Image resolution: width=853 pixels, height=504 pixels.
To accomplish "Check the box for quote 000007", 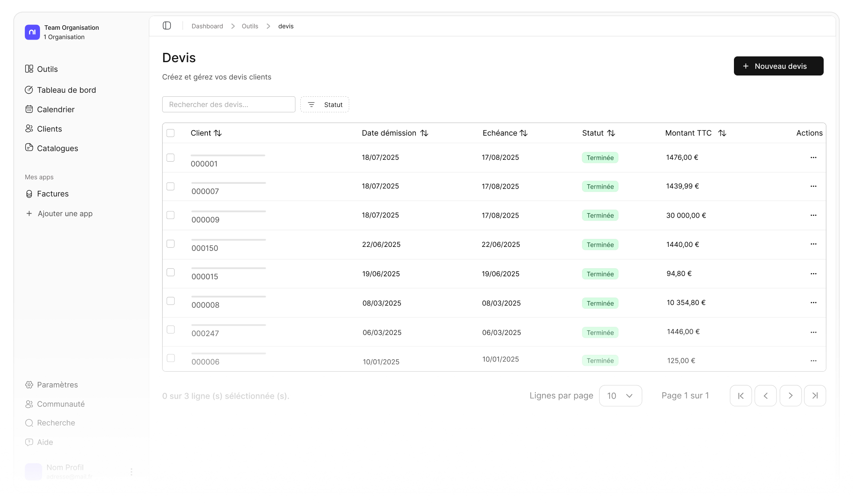I will click(x=171, y=187).
